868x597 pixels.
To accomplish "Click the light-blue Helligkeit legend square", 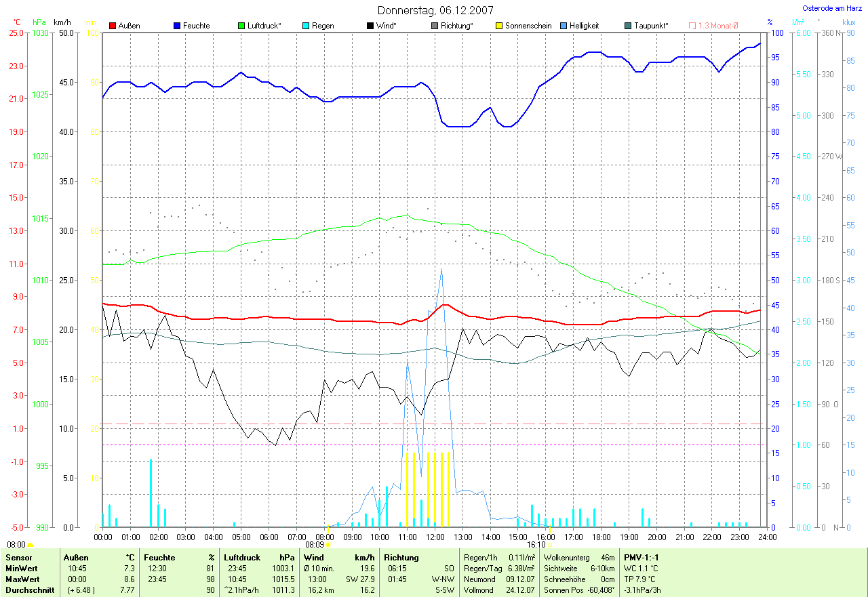I will point(564,26).
